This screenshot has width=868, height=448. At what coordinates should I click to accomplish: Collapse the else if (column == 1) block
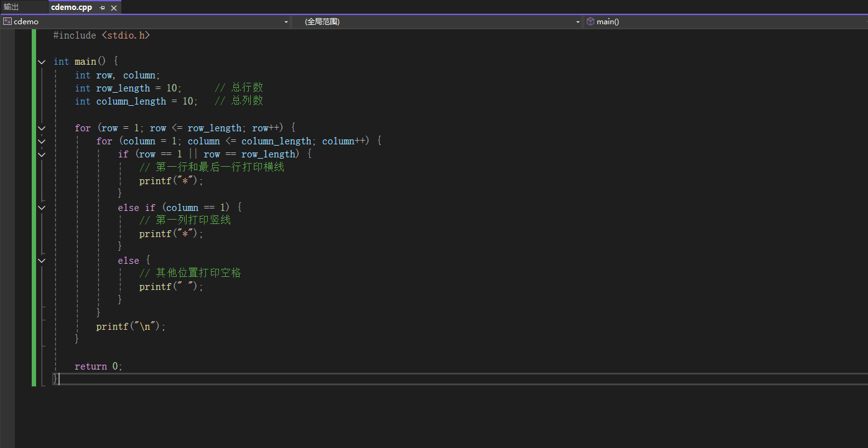(x=42, y=208)
